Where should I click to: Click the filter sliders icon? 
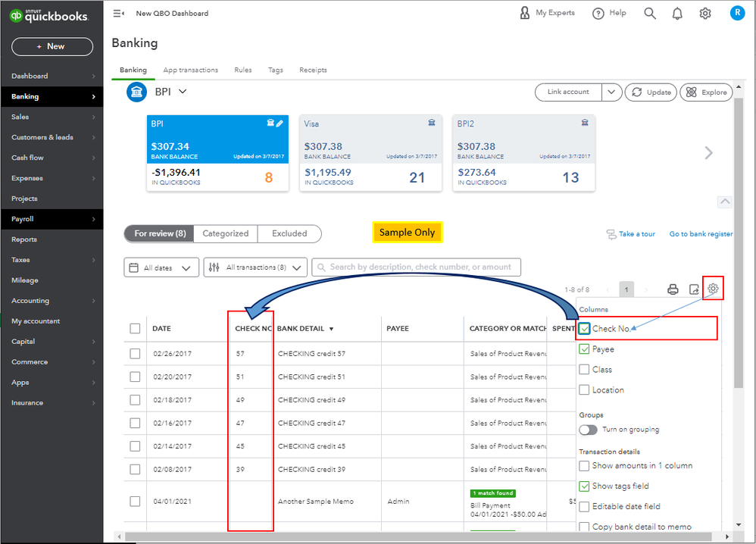pos(214,267)
